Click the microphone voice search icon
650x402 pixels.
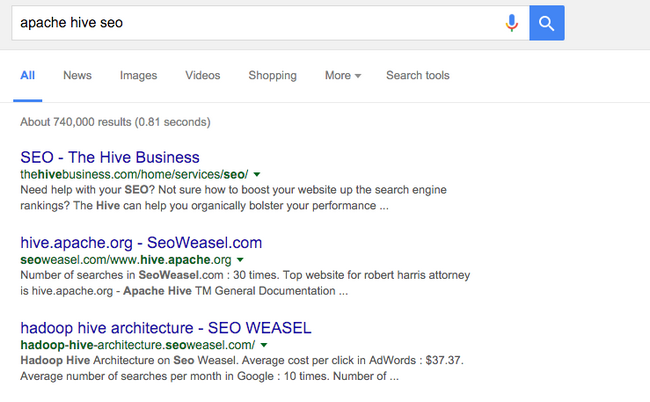[x=512, y=22]
